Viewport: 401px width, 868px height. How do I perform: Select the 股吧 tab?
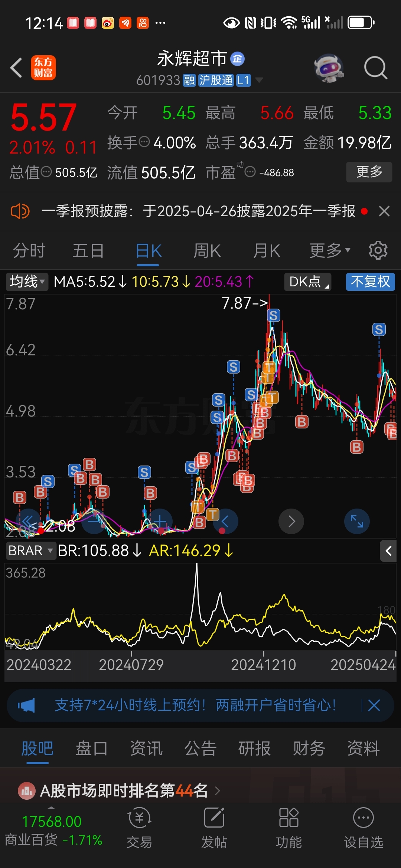coord(38,748)
